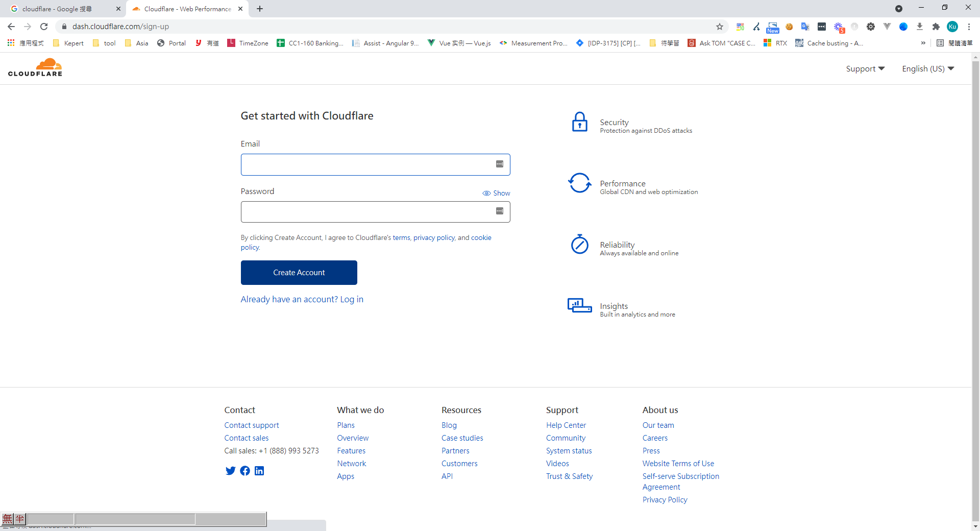Click password manager icon in Email field
Viewport: 980px width, 531px height.
[499, 164]
